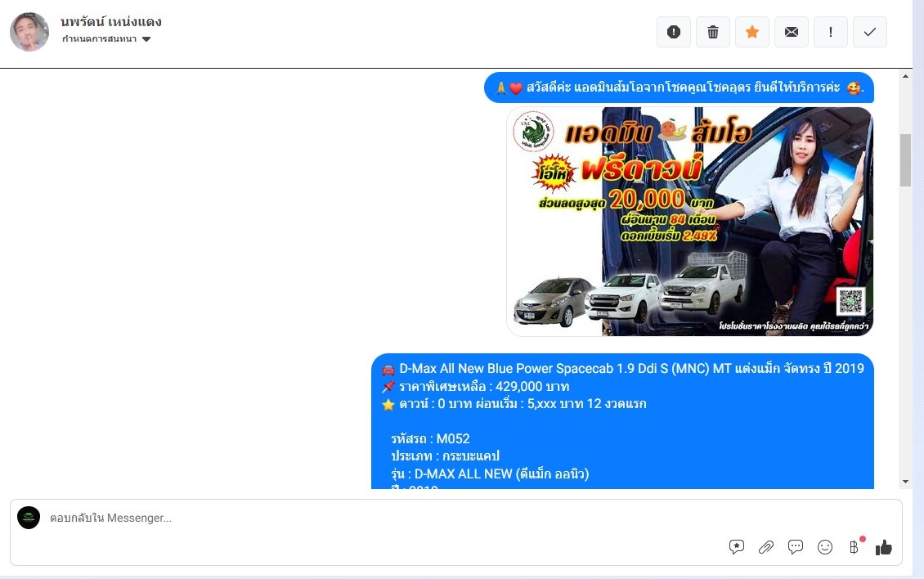Viewport: 924px width, 579px height.
Task: Click the customer's profile avatar
Action: pyautogui.click(x=29, y=32)
